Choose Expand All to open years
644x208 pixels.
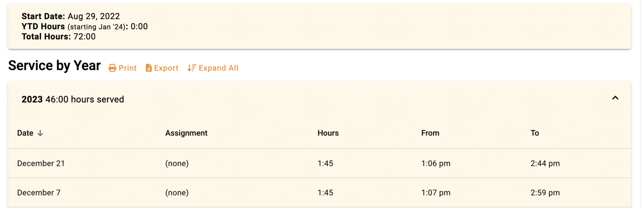tap(218, 68)
